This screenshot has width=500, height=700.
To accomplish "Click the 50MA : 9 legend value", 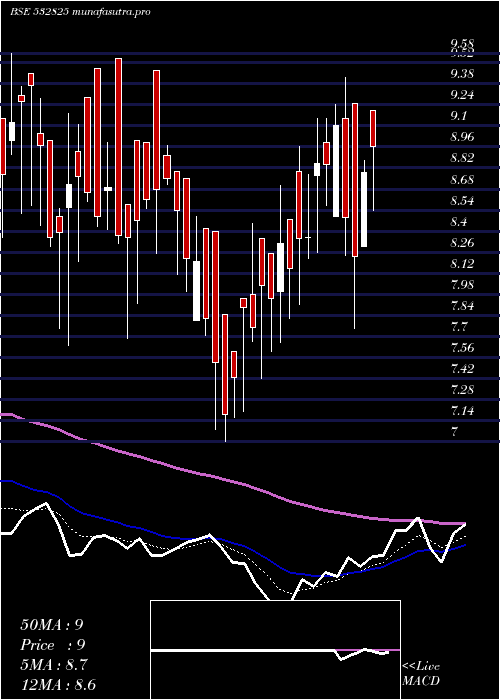I will (x=52, y=625).
